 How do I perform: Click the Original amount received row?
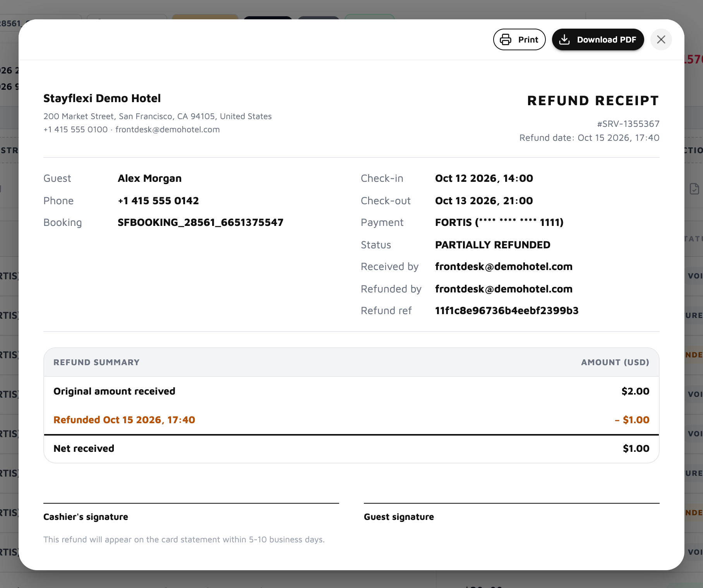click(x=351, y=391)
